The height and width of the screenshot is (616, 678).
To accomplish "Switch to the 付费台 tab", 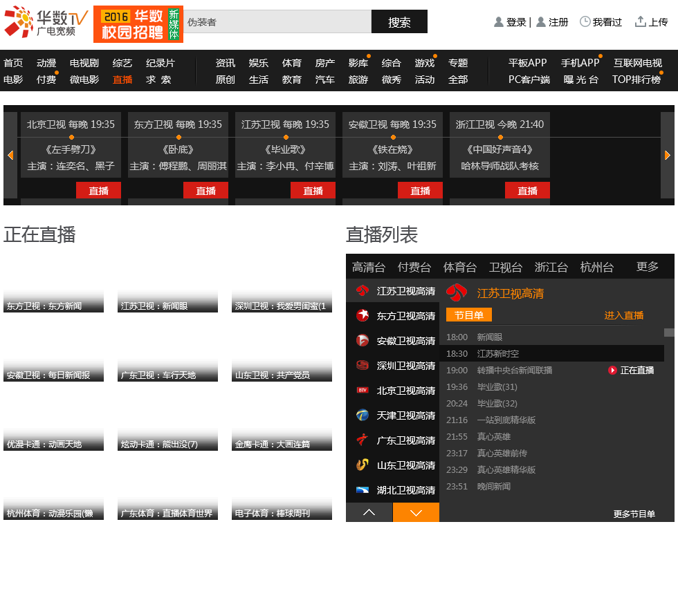I will pyautogui.click(x=414, y=267).
